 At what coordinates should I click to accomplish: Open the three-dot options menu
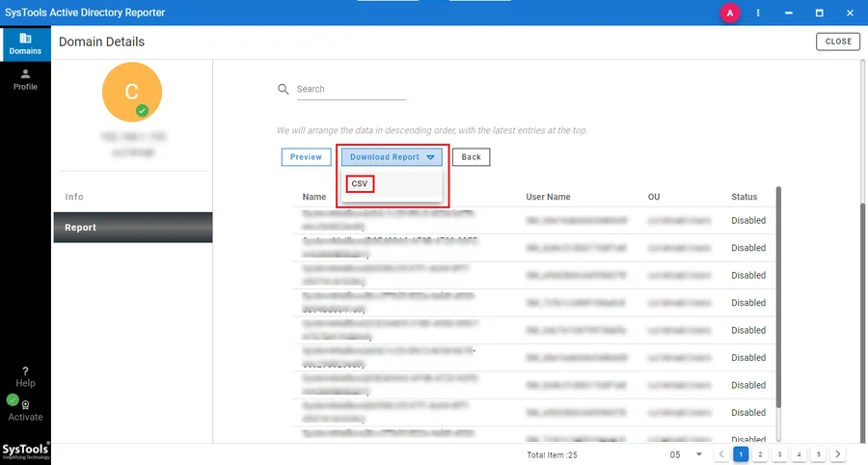(758, 13)
